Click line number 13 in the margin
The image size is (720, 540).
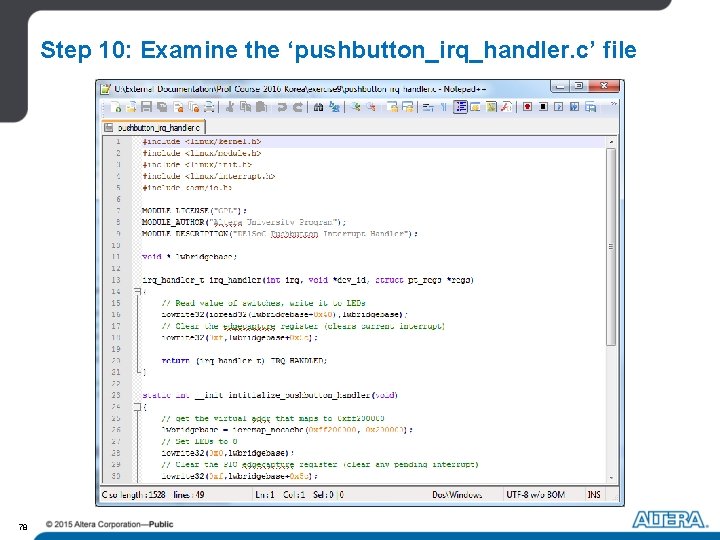(116, 280)
